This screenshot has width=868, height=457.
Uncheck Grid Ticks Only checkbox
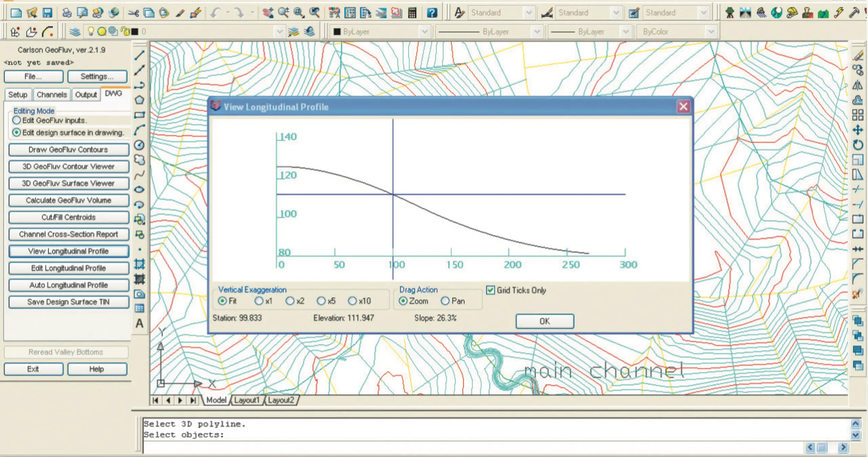click(x=490, y=290)
